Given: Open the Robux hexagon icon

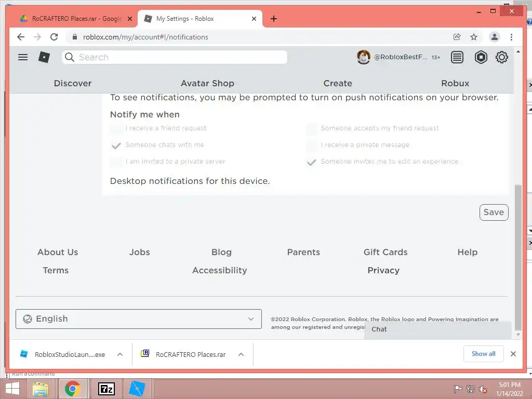Looking at the screenshot, I should click(481, 57).
